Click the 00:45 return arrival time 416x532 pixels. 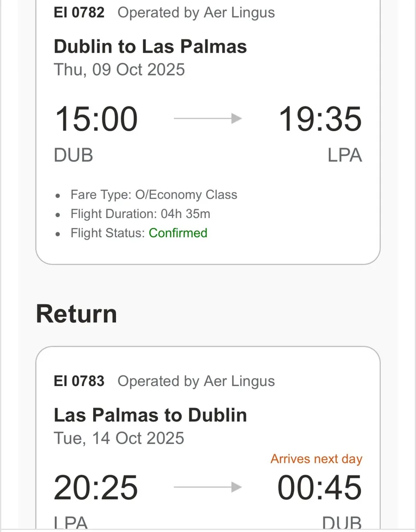pos(320,488)
